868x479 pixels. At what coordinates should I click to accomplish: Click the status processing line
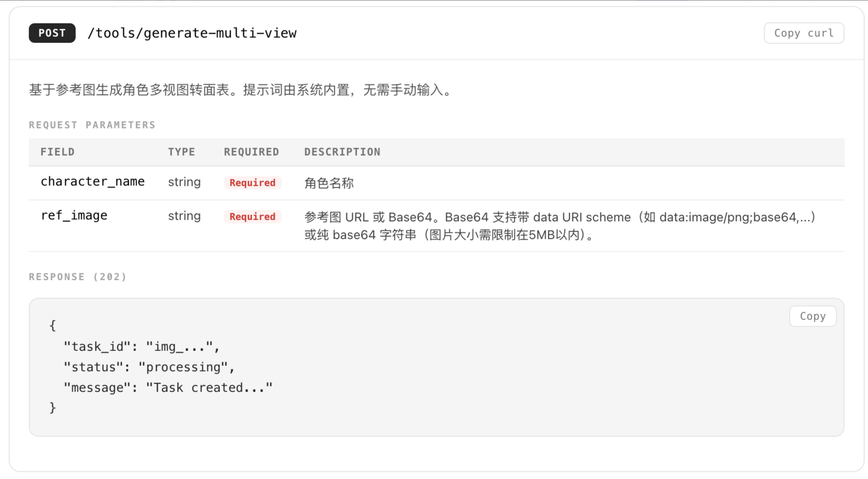coord(149,367)
